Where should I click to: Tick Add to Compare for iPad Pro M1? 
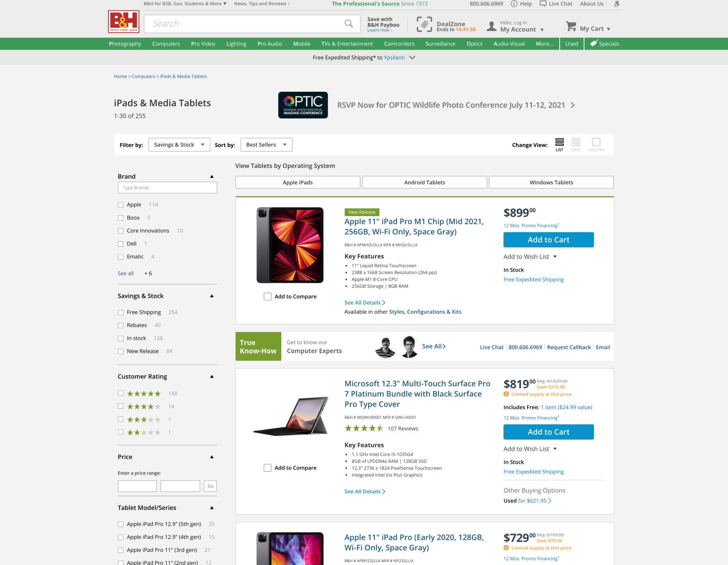(x=268, y=297)
